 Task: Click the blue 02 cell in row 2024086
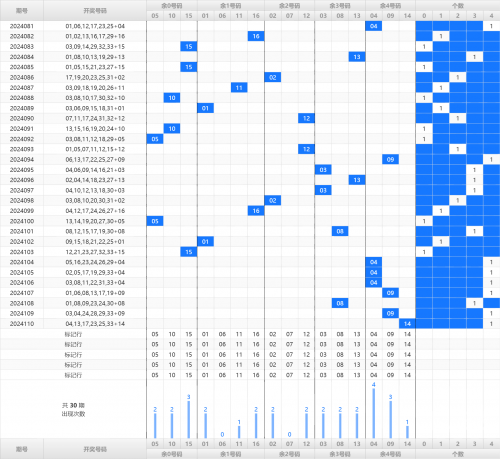273,77
